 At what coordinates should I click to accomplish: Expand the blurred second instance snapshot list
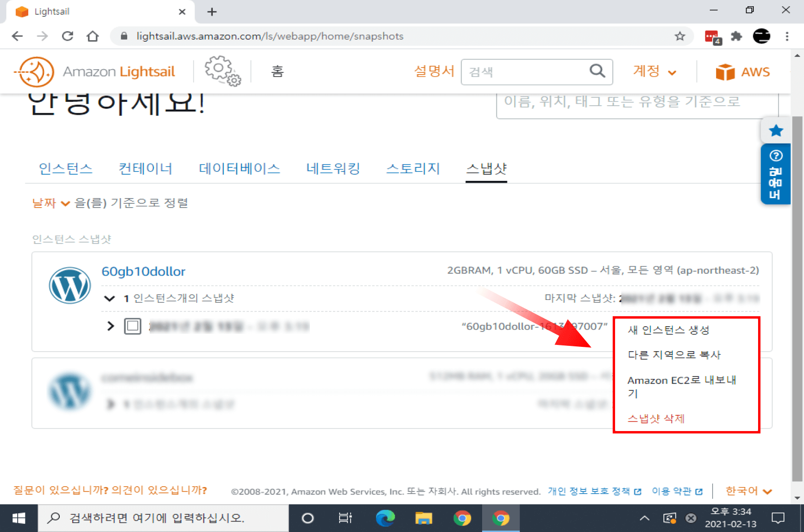pos(110,404)
